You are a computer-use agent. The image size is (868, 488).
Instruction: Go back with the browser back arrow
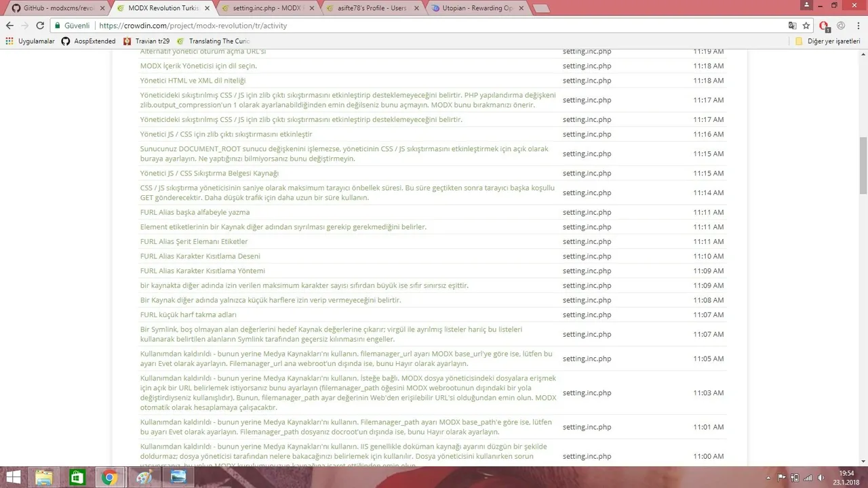(9, 26)
